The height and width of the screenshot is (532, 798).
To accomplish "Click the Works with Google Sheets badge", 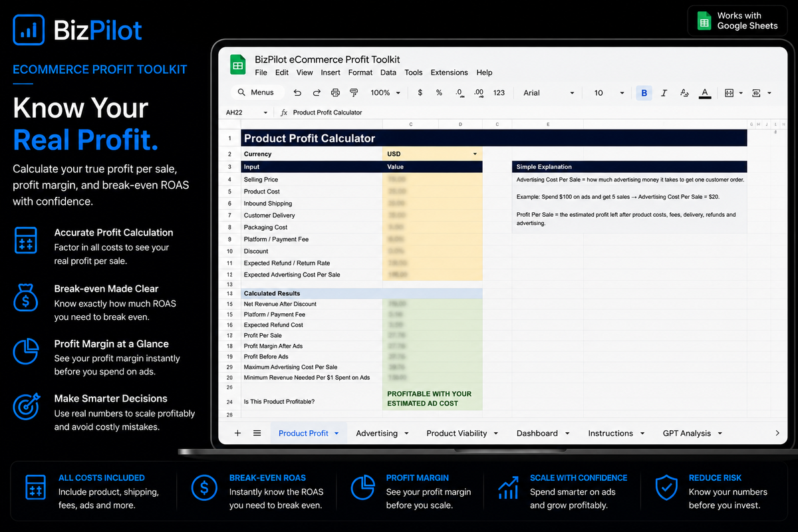I will [x=737, y=21].
